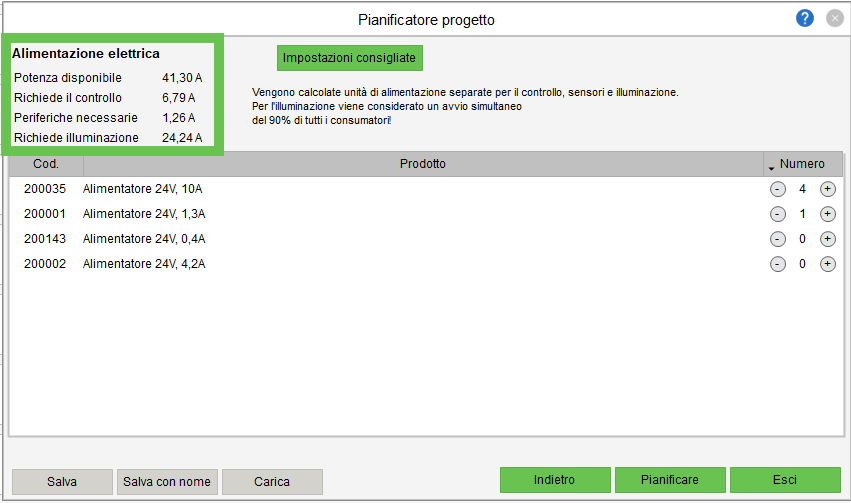Image resolution: width=851 pixels, height=503 pixels.
Task: Open the help question mark icon
Action: pyautogui.click(x=805, y=19)
